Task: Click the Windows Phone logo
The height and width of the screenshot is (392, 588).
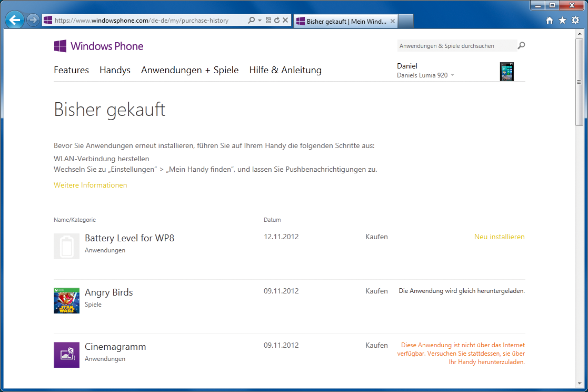Action: pos(98,46)
